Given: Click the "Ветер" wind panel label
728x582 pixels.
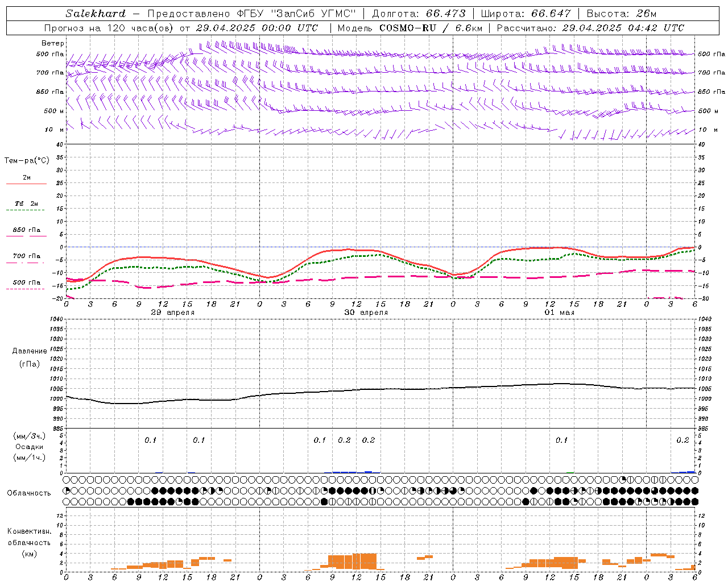Looking at the screenshot, I should (53, 43).
